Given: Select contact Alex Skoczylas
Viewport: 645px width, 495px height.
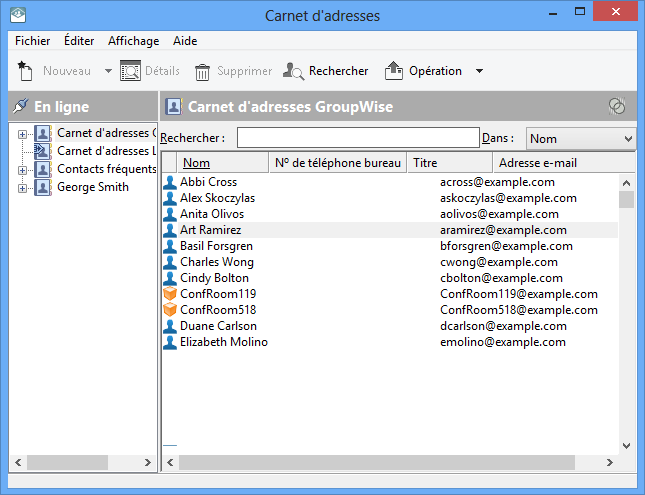Looking at the screenshot, I should 217,198.
